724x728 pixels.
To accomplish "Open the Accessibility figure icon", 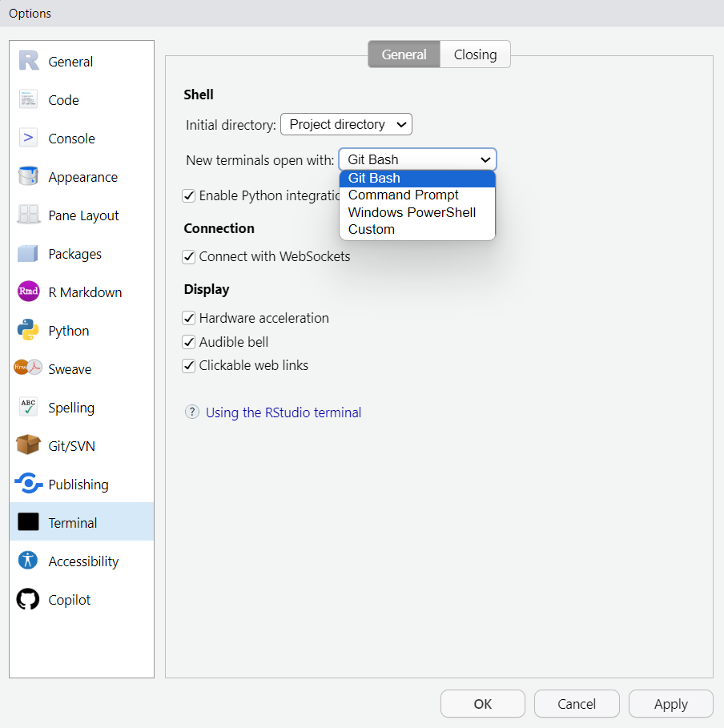I will click(x=28, y=561).
